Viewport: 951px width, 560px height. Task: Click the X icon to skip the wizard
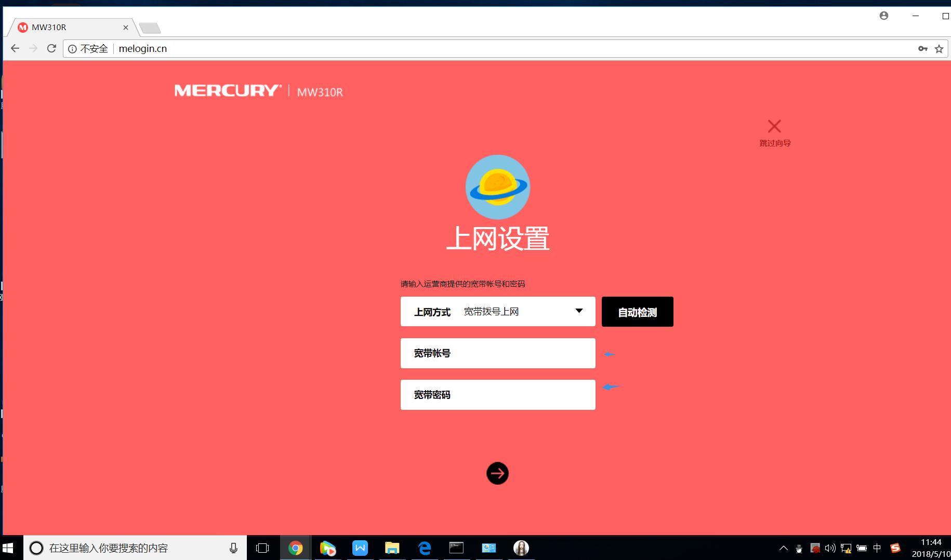point(775,126)
